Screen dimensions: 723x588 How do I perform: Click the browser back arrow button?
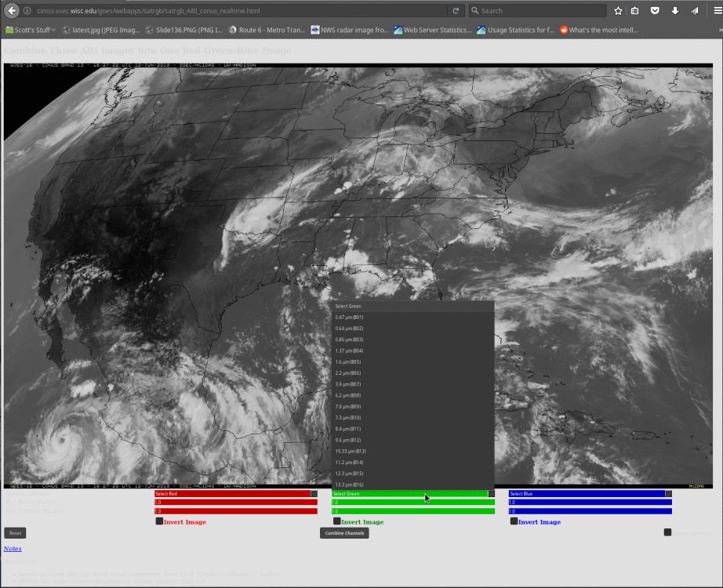tap(12, 11)
